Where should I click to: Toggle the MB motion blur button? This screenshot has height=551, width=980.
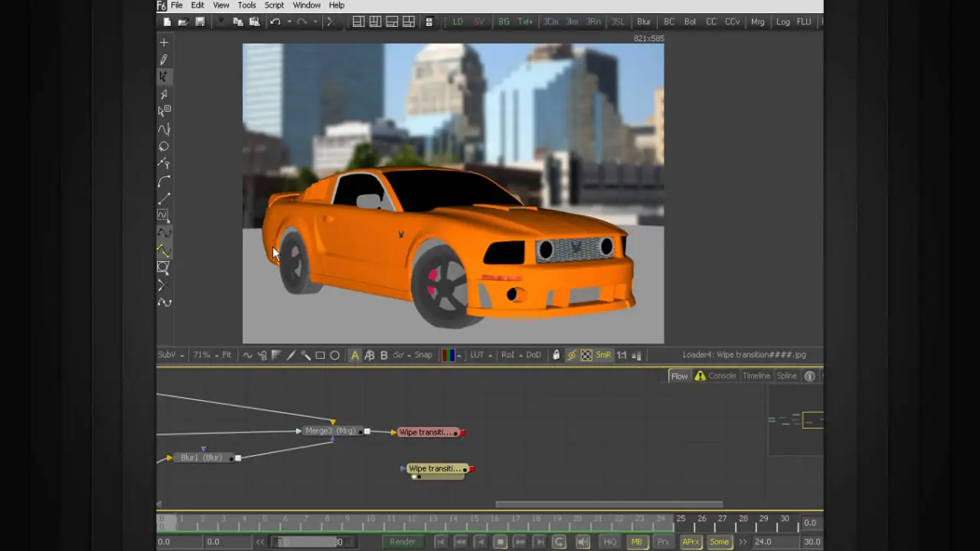coord(636,542)
